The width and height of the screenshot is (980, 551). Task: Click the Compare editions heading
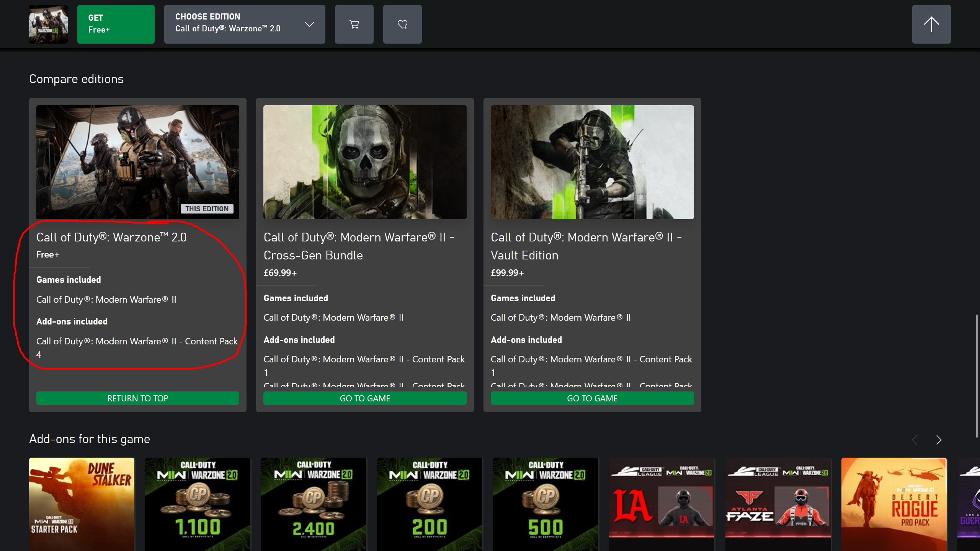click(x=77, y=79)
